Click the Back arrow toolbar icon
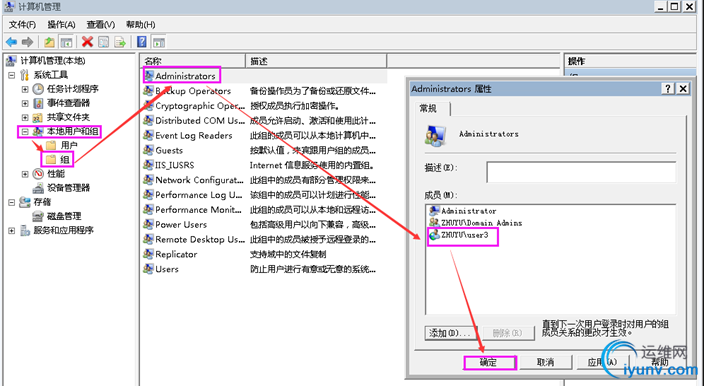The height and width of the screenshot is (386, 704). pos(11,42)
